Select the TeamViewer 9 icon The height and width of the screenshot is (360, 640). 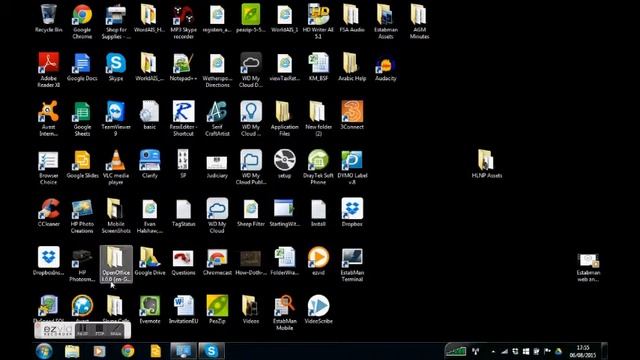[x=116, y=118]
